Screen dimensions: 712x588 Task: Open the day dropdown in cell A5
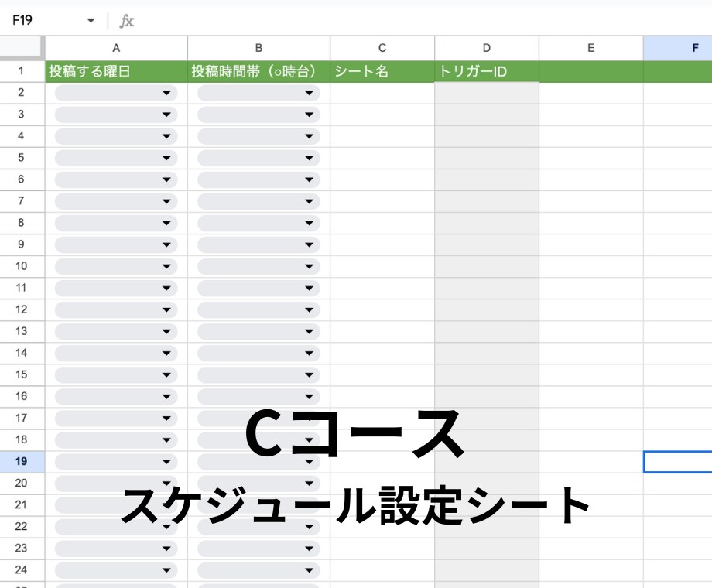(166, 158)
